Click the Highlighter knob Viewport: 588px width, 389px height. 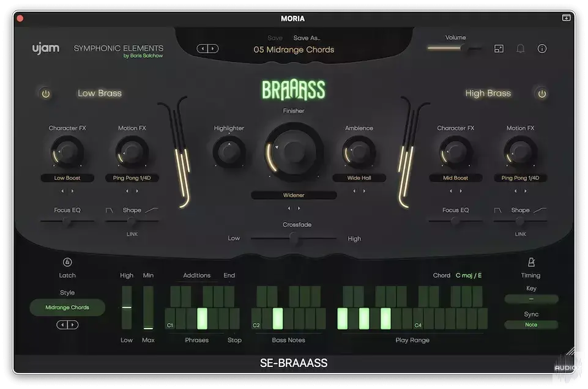[x=229, y=152]
